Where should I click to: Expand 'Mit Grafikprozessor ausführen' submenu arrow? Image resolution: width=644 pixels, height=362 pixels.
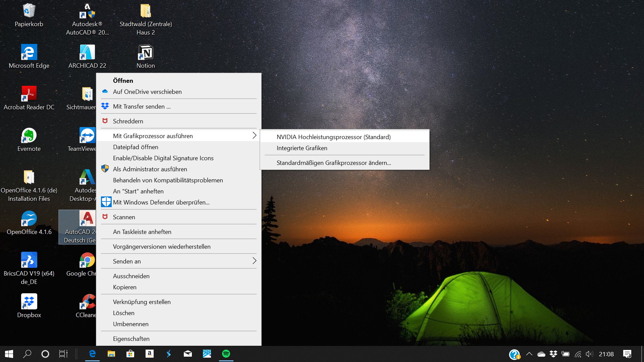coord(254,135)
